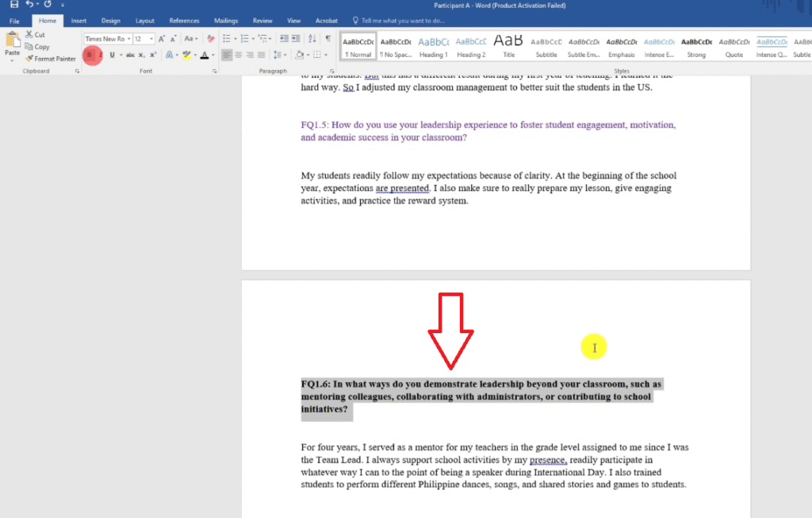Viewport: 812px width, 518px height.
Task: Toggle Italic formatting
Action: pos(100,55)
